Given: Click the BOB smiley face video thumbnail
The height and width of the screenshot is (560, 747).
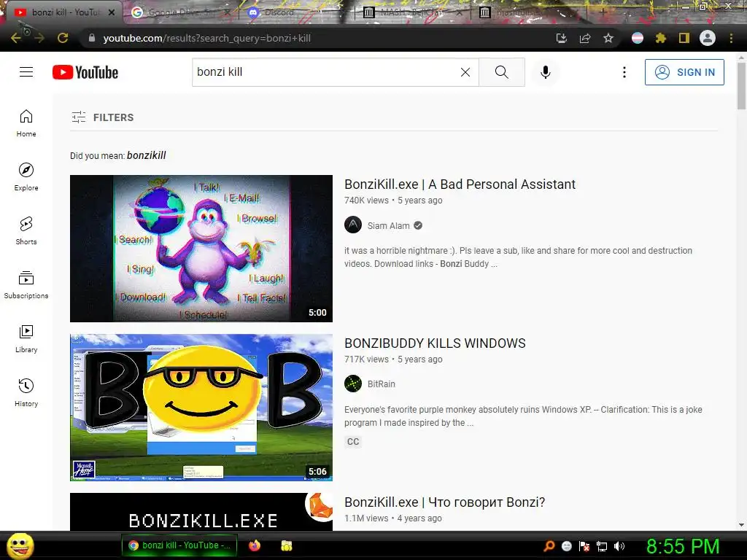Looking at the screenshot, I should pyautogui.click(x=201, y=408).
